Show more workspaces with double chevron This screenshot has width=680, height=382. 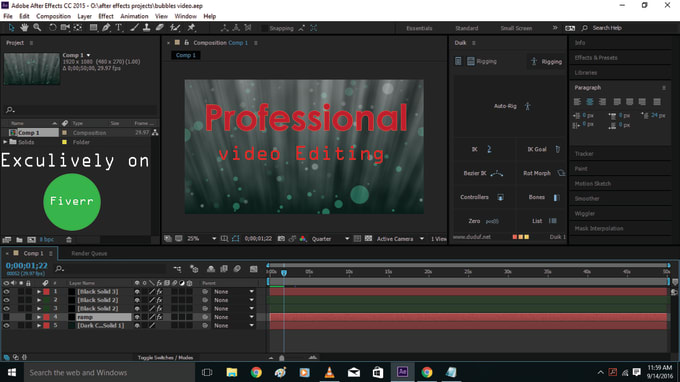click(555, 28)
